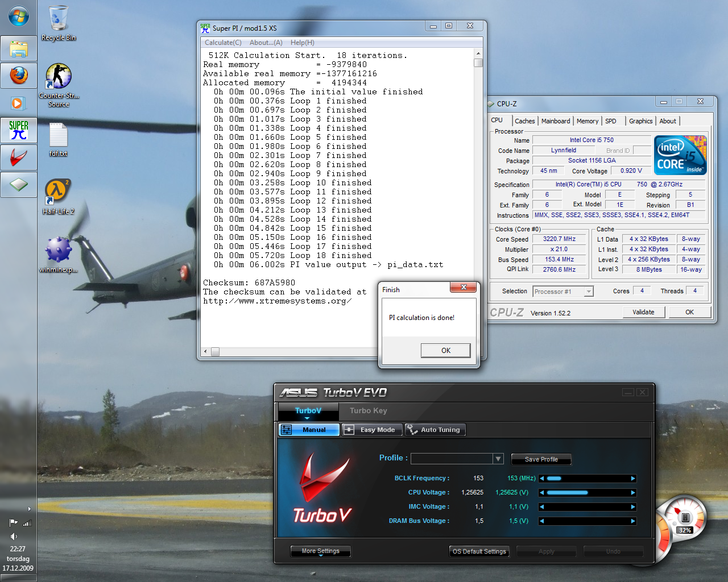Select the Half-Life 2 desktop shortcut
728x582 pixels.
tap(58, 197)
